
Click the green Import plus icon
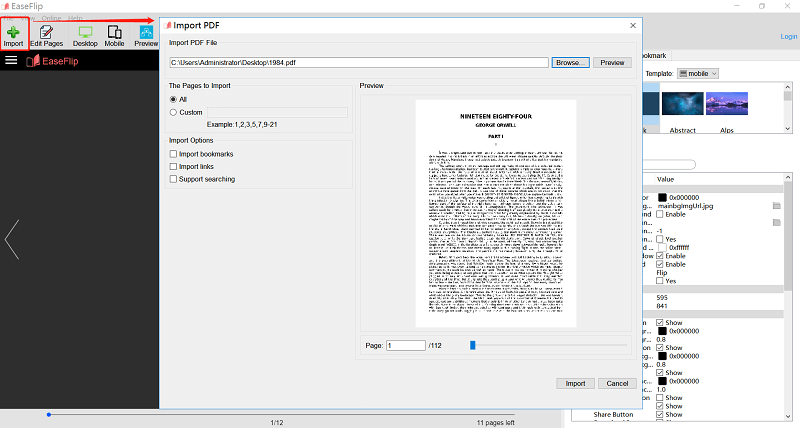tap(14, 31)
